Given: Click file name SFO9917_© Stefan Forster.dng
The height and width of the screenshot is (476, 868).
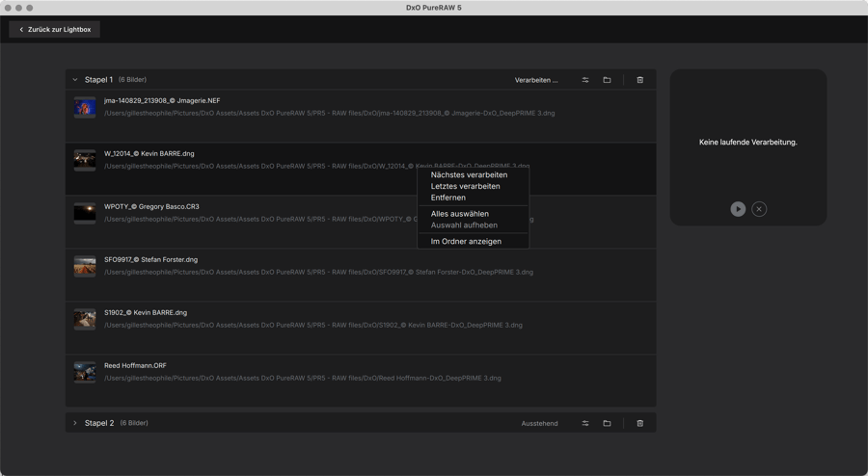Looking at the screenshot, I should tap(150, 260).
